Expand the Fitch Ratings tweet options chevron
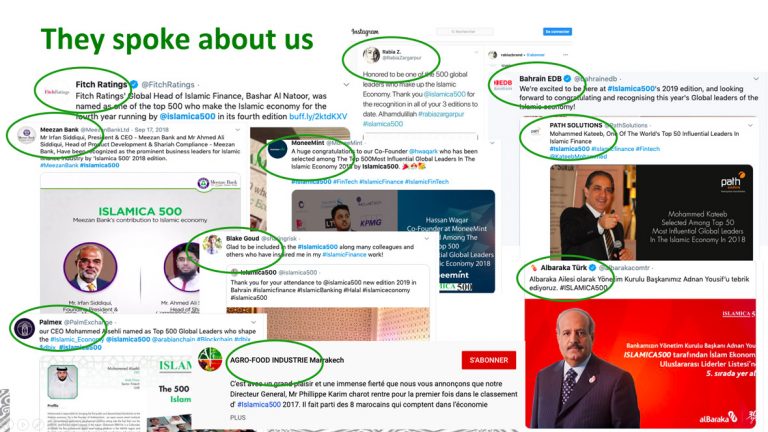 click(346, 85)
